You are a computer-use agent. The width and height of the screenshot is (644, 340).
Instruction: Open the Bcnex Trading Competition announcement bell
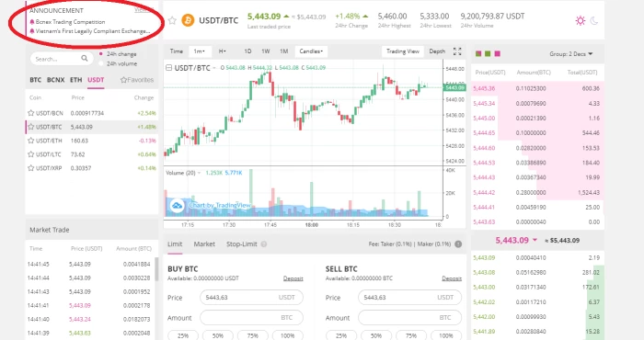point(32,22)
